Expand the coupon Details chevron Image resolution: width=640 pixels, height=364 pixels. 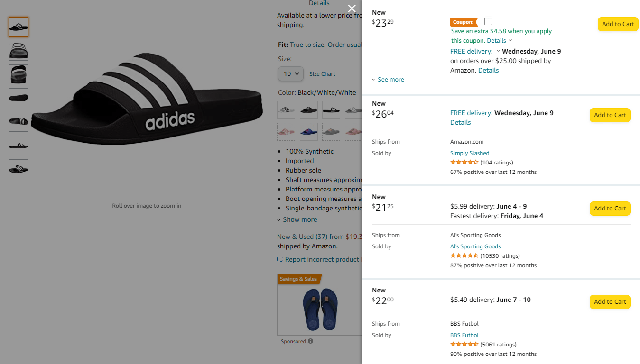click(x=510, y=40)
